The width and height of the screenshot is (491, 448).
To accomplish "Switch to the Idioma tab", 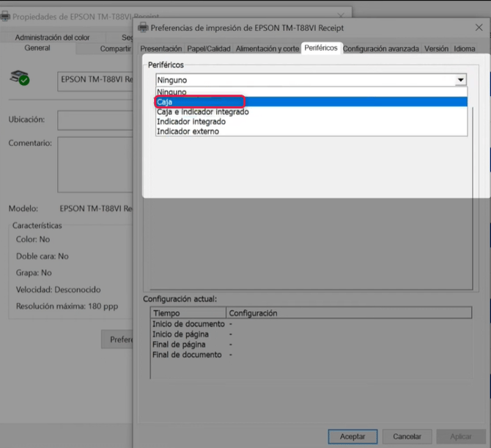I will [x=465, y=48].
